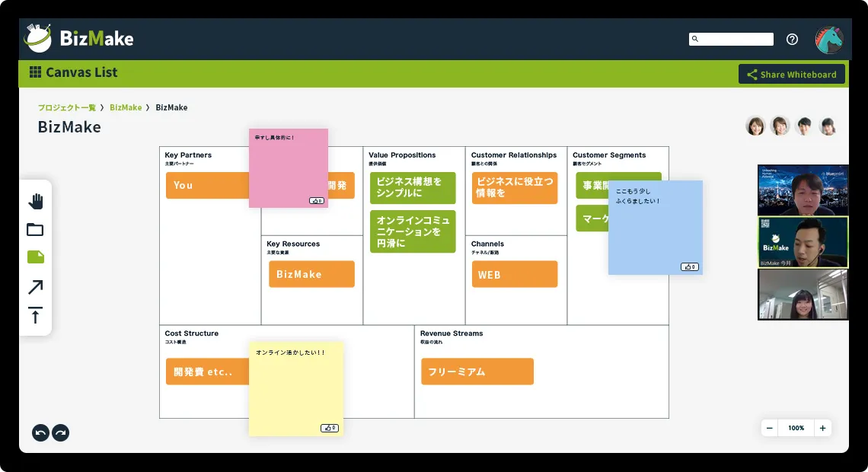
Task: Select the 'You' orange card
Action: pyautogui.click(x=208, y=185)
